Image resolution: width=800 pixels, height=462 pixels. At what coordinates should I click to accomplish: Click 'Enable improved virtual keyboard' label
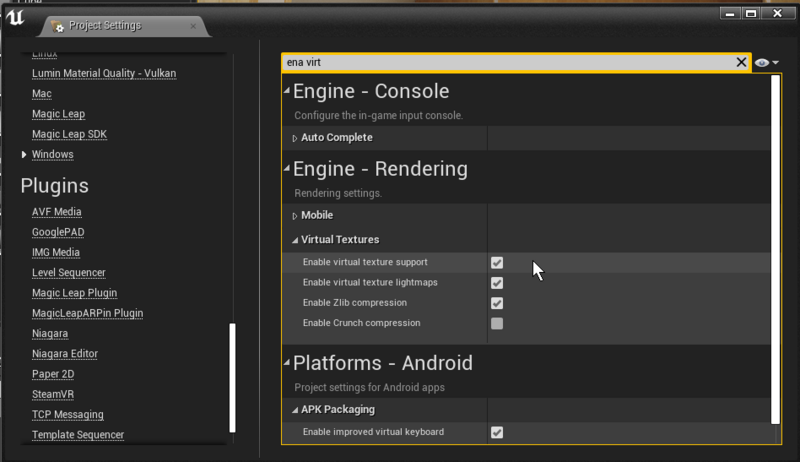click(x=373, y=432)
